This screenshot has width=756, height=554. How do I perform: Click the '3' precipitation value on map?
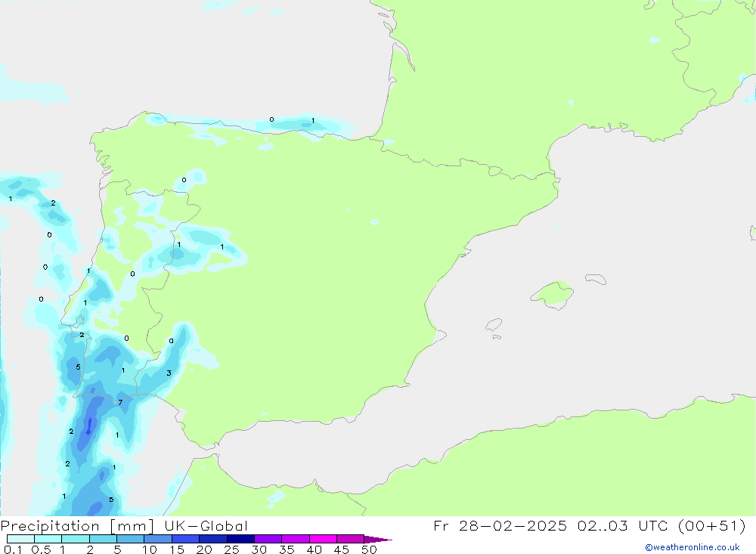click(x=169, y=373)
